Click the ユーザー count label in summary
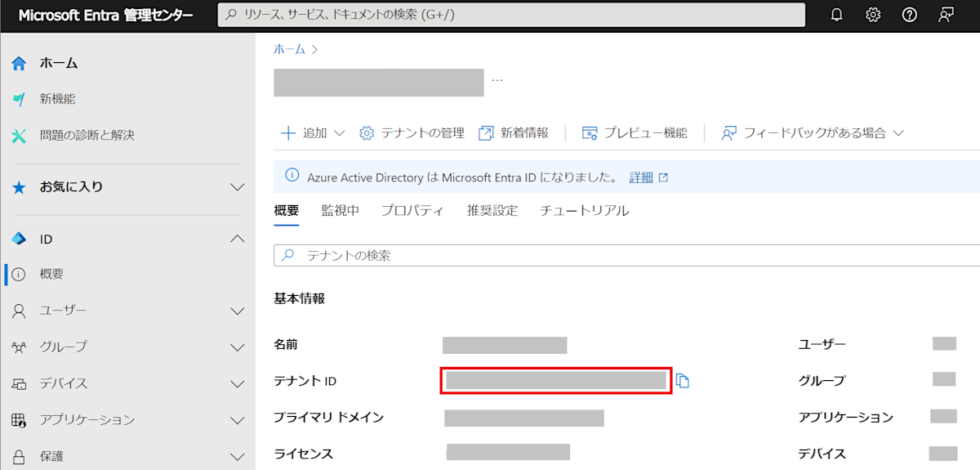Screen dimensions: 980x470 point(822,345)
